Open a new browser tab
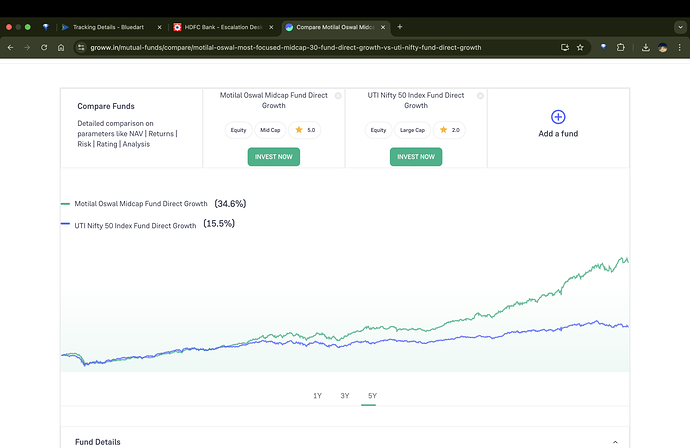The image size is (690, 448). [x=400, y=26]
